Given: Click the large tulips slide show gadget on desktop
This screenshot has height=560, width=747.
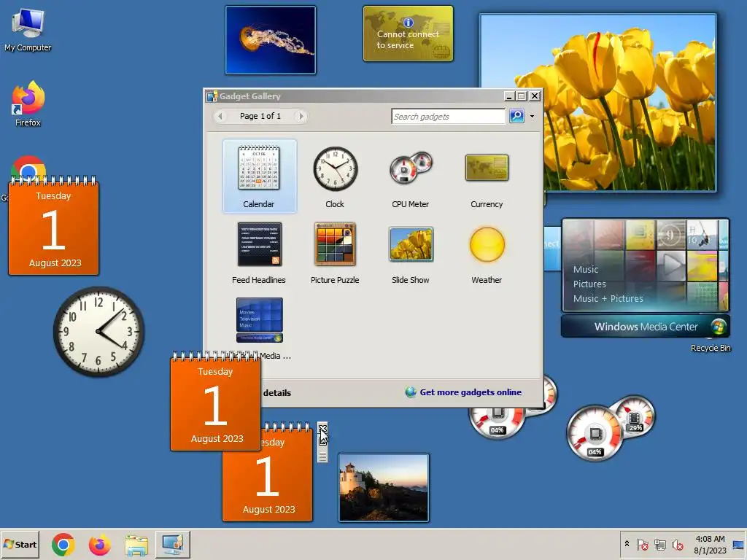Looking at the screenshot, I should click(598, 103).
